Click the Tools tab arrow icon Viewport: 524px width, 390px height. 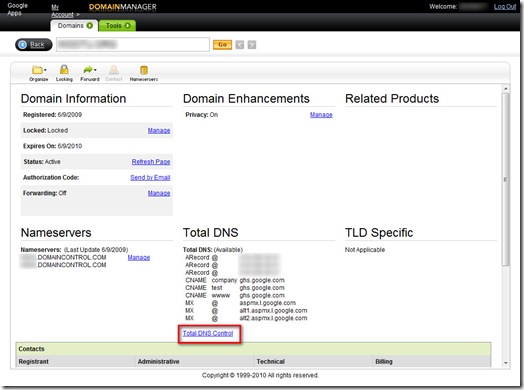pyautogui.click(x=128, y=25)
